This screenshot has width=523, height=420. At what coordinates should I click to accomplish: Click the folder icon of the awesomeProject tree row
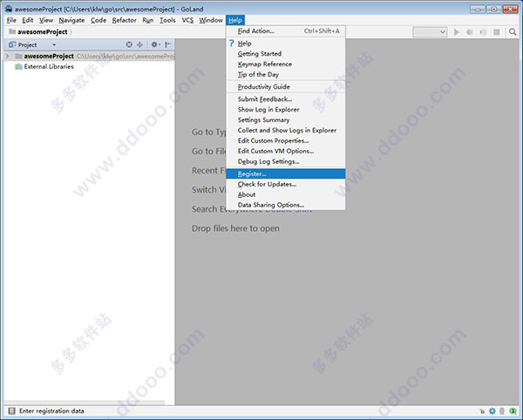pyautogui.click(x=19, y=56)
